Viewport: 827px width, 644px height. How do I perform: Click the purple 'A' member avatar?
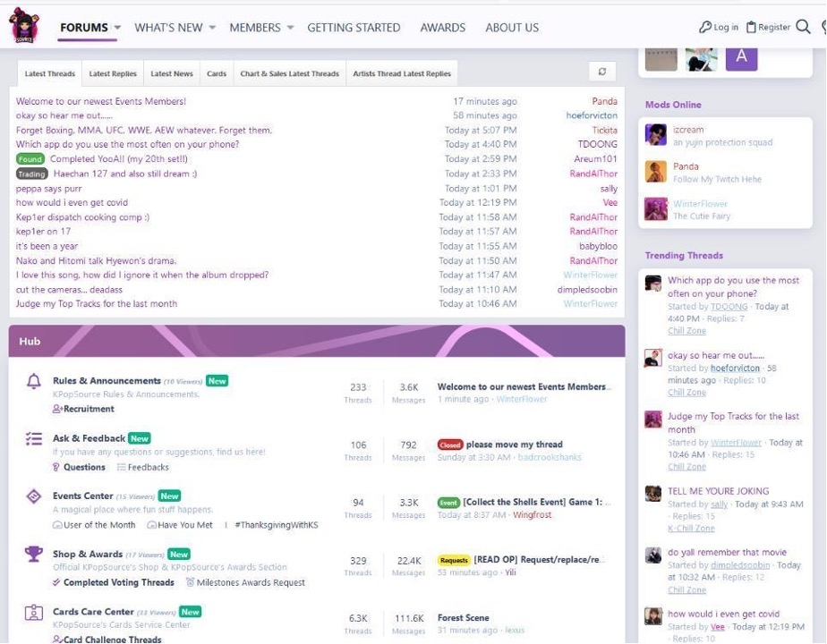[x=742, y=57]
